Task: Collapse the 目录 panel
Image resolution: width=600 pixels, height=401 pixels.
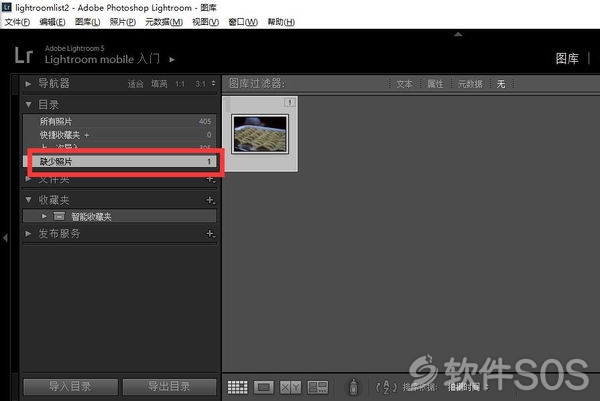Action: pos(28,104)
